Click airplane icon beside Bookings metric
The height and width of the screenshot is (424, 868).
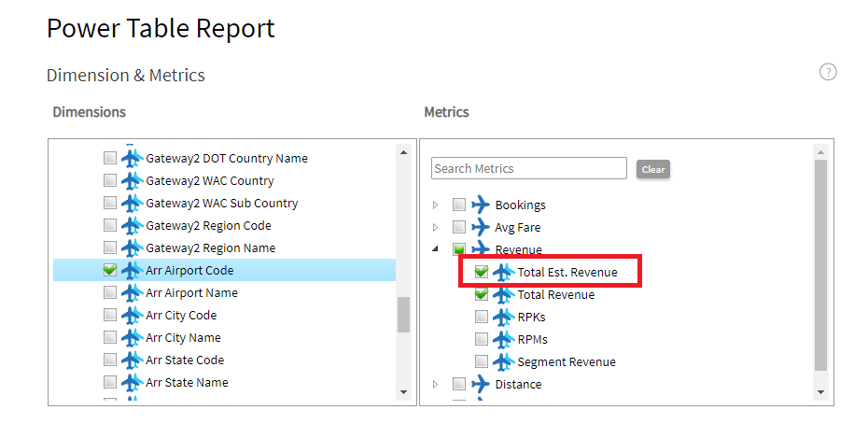pos(481,205)
